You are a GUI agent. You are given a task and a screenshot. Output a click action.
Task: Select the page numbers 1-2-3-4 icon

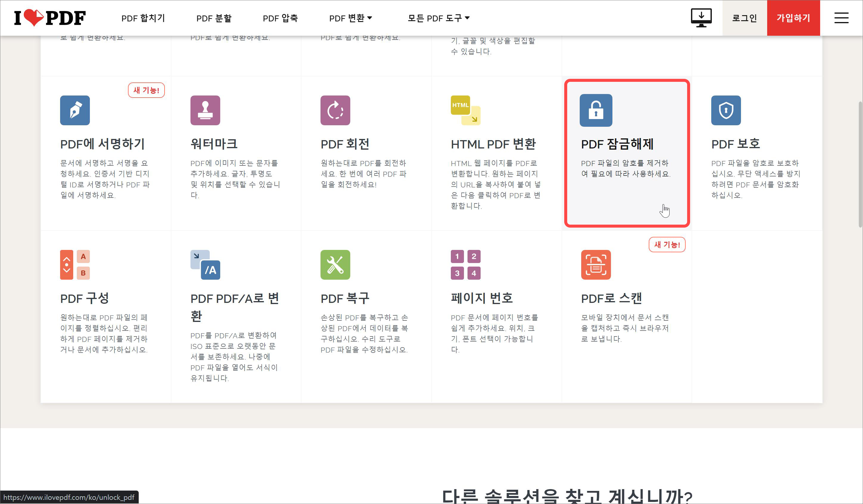tap(465, 265)
